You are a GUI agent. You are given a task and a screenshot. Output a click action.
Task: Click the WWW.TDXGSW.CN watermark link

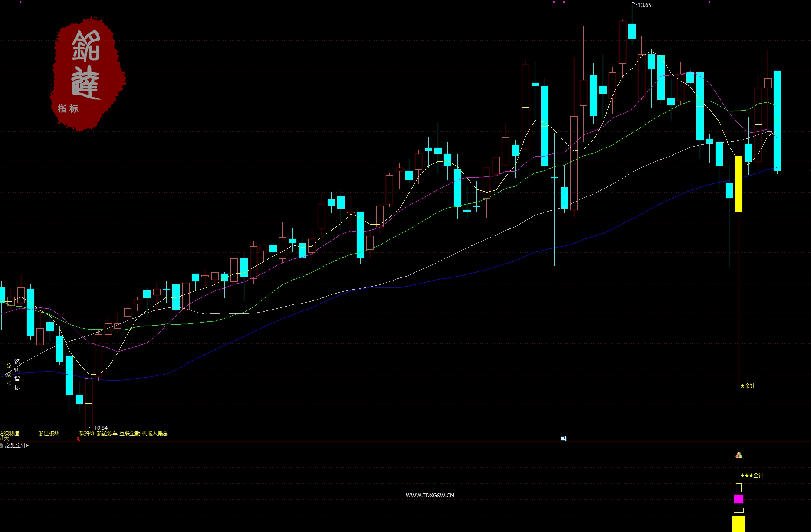[430, 495]
